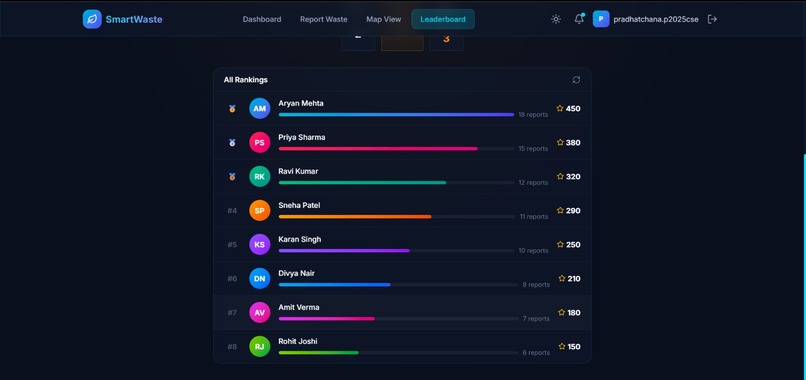The width and height of the screenshot is (806, 380).
Task: Click Aryan Mehta's gold medal icon
Action: tap(232, 108)
